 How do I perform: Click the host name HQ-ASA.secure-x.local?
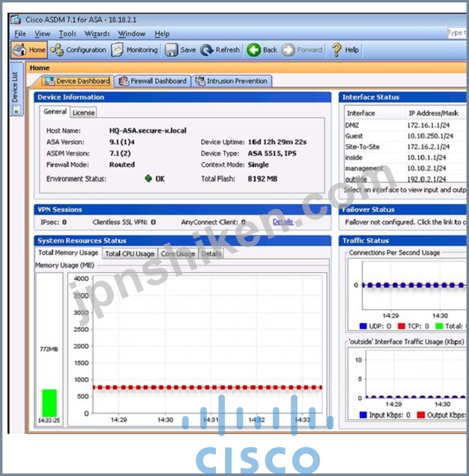147,130
